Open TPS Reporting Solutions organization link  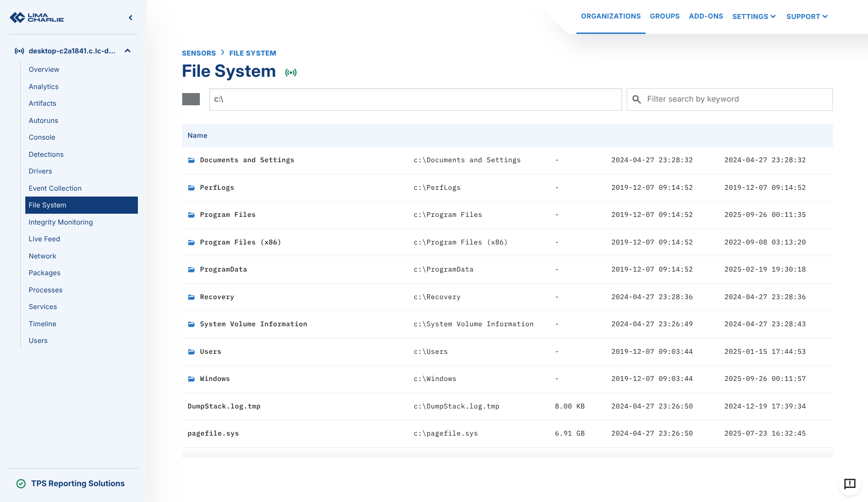tap(78, 483)
